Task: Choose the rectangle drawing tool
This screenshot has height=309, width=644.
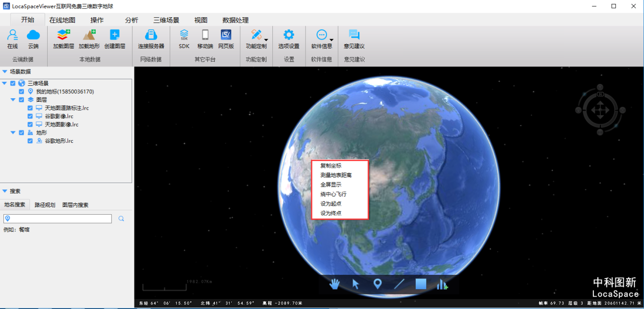Action: click(x=420, y=284)
